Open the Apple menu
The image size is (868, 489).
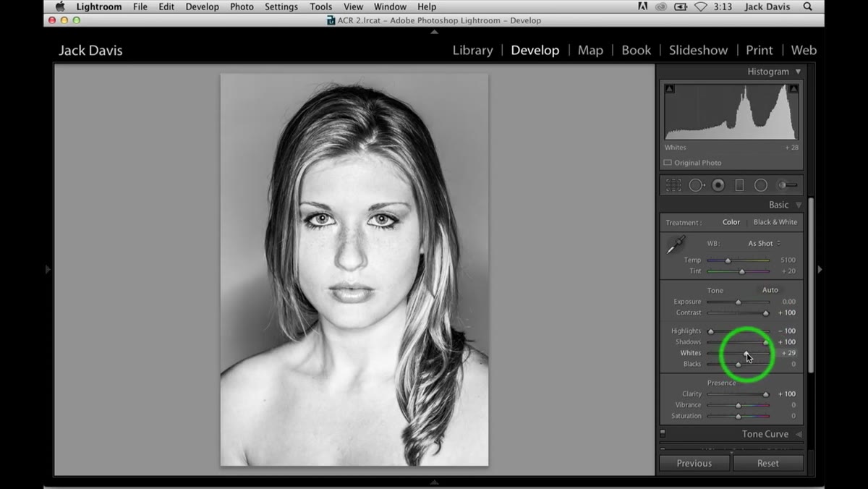60,7
